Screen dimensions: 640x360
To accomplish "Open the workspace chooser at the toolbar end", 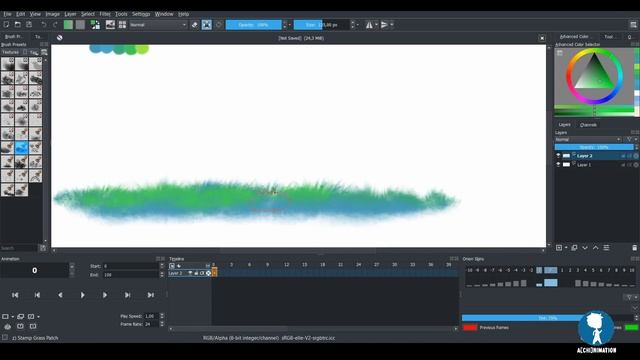I will pyautogui.click(x=633, y=25).
